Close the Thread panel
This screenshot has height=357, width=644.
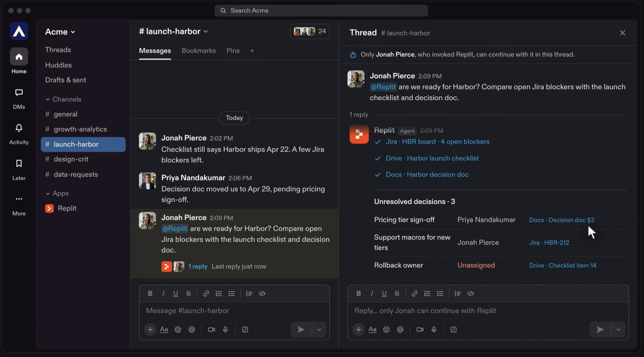(622, 33)
